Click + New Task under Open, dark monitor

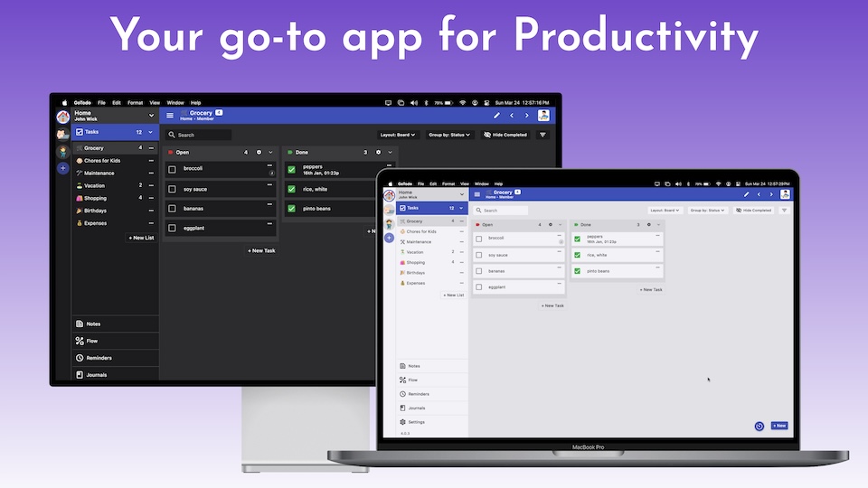(x=261, y=250)
